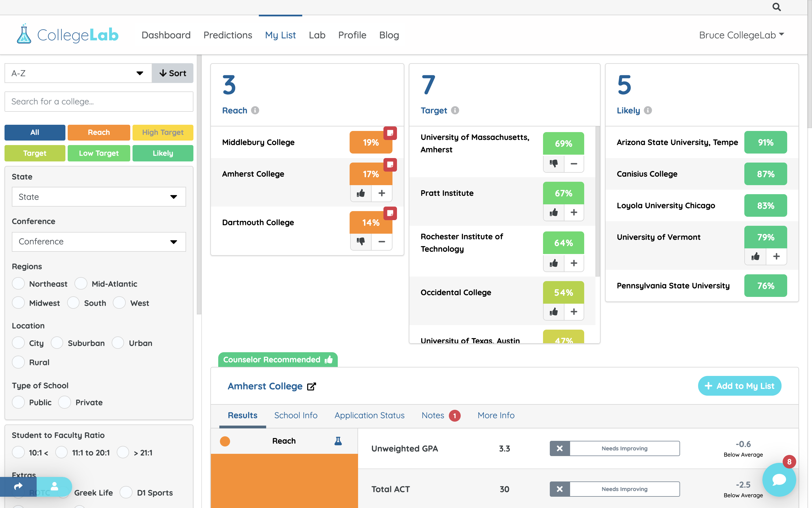Open the Predictions nav item

tap(228, 35)
